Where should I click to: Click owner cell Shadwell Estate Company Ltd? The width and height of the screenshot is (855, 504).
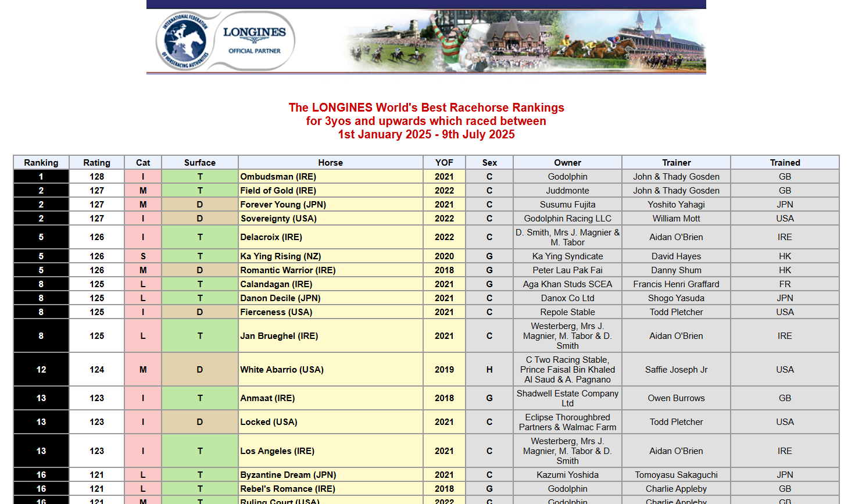point(568,398)
